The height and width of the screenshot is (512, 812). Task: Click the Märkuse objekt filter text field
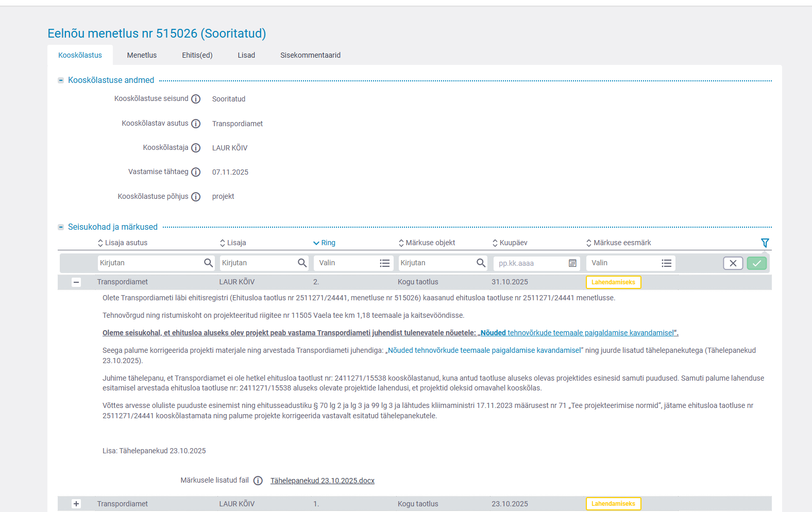pos(435,263)
